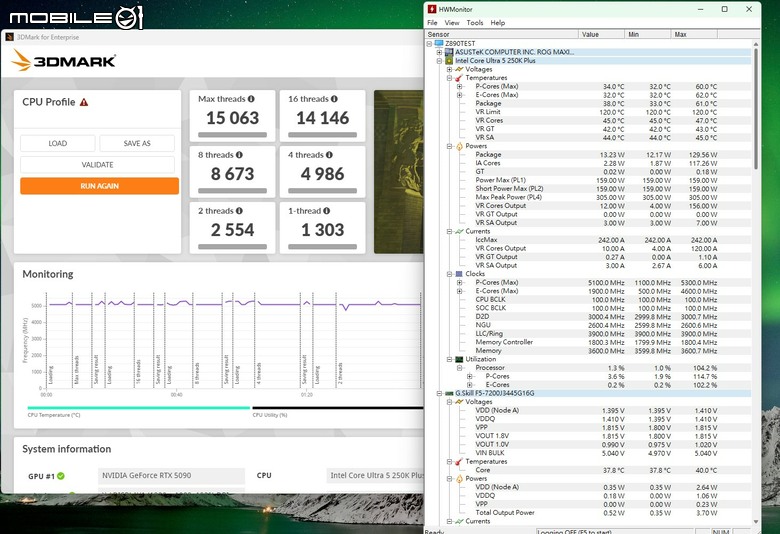The image size is (780, 534).
Task: Click the Monitoring frequency graph
Action: 233,340
